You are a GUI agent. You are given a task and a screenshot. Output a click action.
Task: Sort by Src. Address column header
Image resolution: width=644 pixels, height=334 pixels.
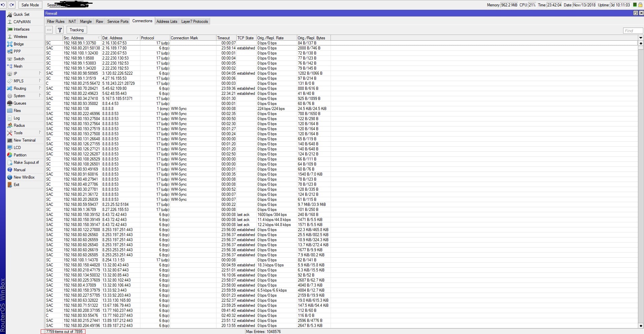point(82,38)
